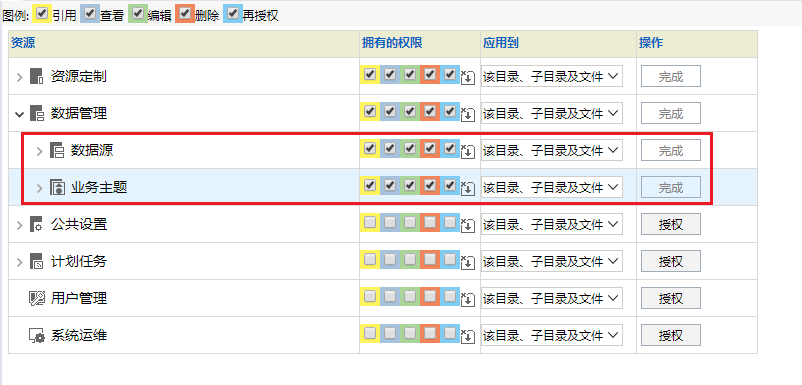Collapse the 数据管理 tree node
Viewport: 802px width, 385px height.
pyautogui.click(x=19, y=114)
